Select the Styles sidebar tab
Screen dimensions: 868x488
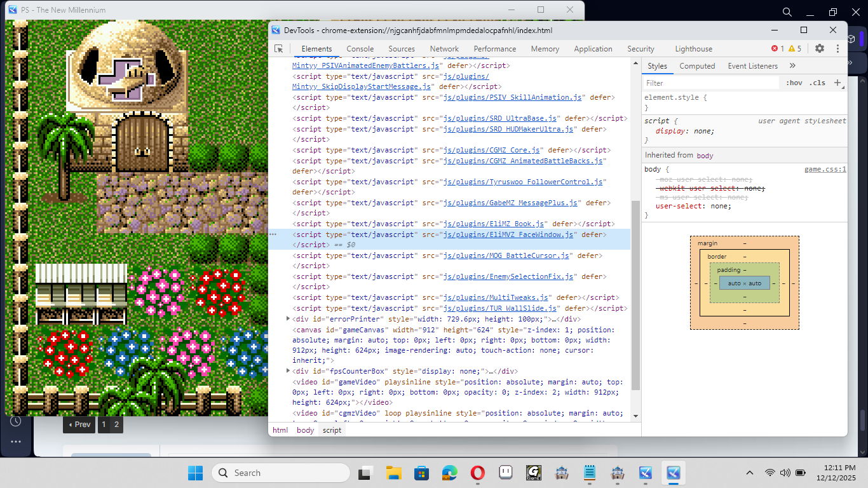657,66
